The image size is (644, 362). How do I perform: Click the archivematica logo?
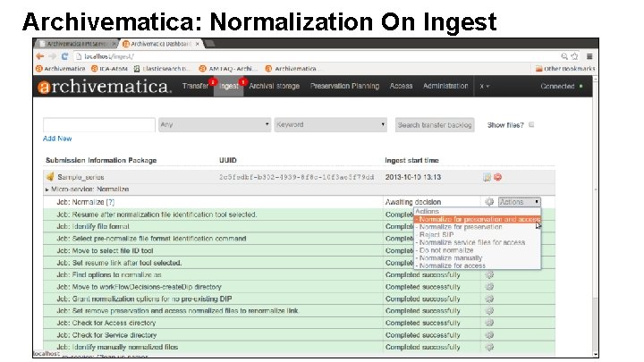(105, 86)
